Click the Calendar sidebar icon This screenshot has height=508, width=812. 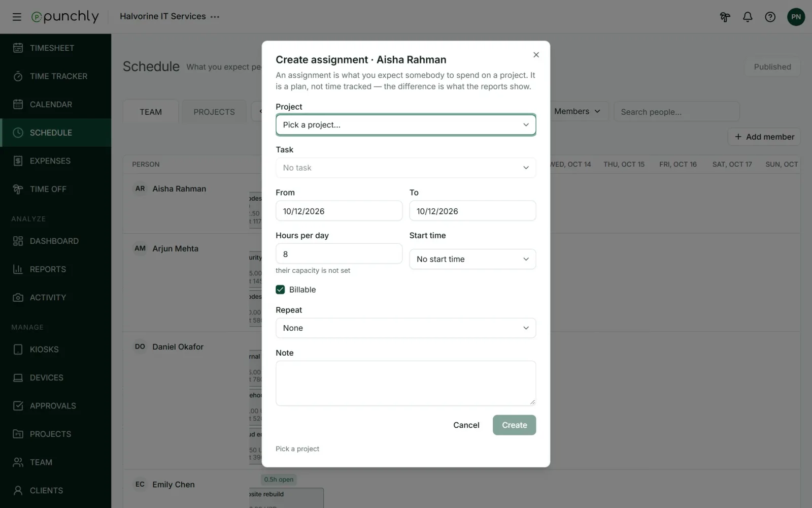coord(18,104)
